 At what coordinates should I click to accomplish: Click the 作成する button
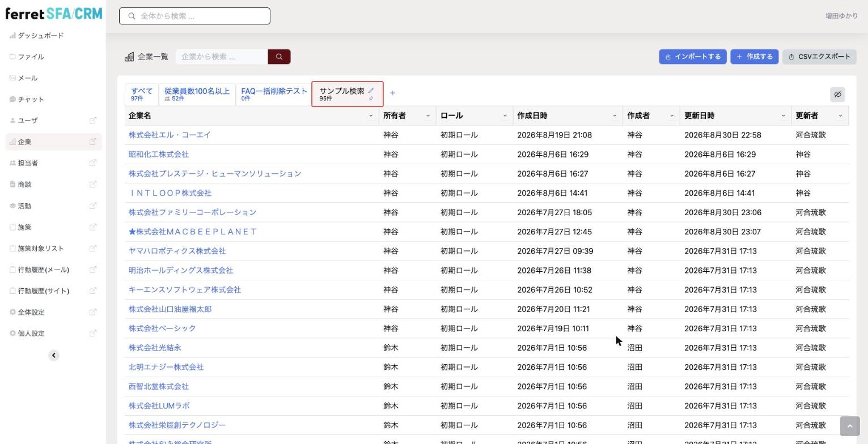(755, 57)
